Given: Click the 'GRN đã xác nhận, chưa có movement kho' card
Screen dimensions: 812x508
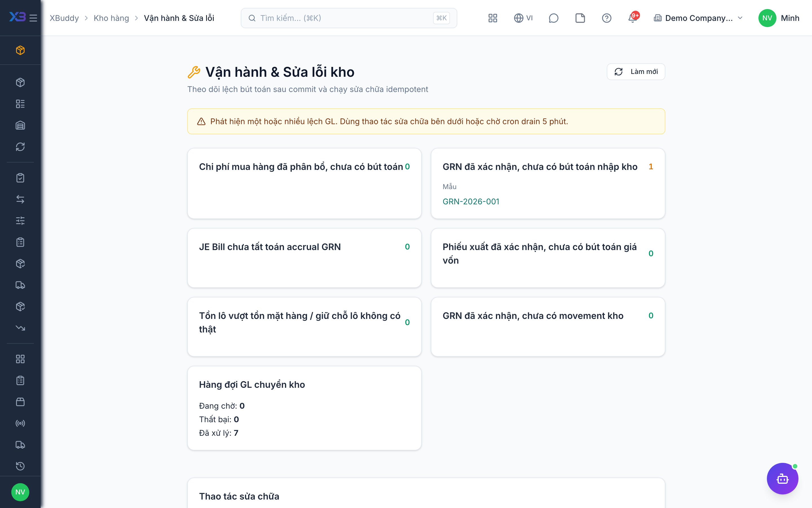Looking at the screenshot, I should pyautogui.click(x=548, y=327).
